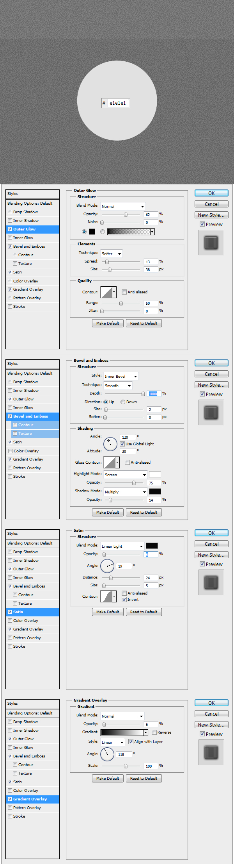The width and height of the screenshot is (234, 868).
Task: Click the style preview thumbnail in Gradient Overlay dialog
Action: 211,752
